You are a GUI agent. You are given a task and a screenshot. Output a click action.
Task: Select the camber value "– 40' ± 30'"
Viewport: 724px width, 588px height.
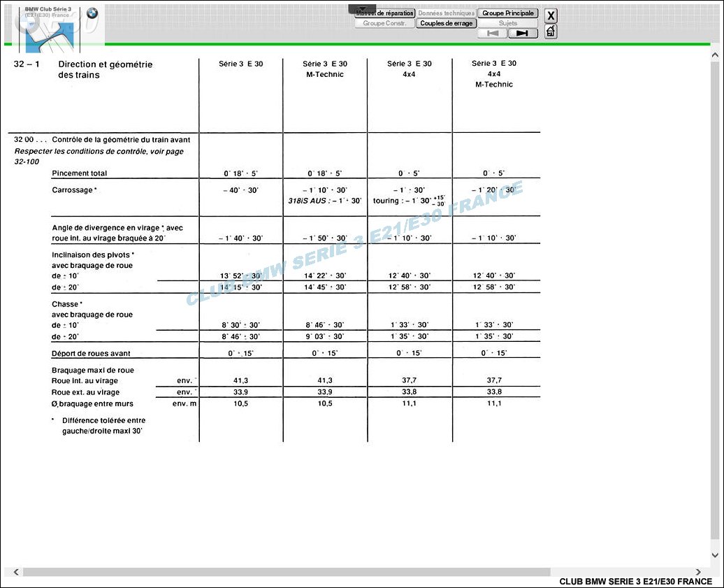(x=240, y=190)
